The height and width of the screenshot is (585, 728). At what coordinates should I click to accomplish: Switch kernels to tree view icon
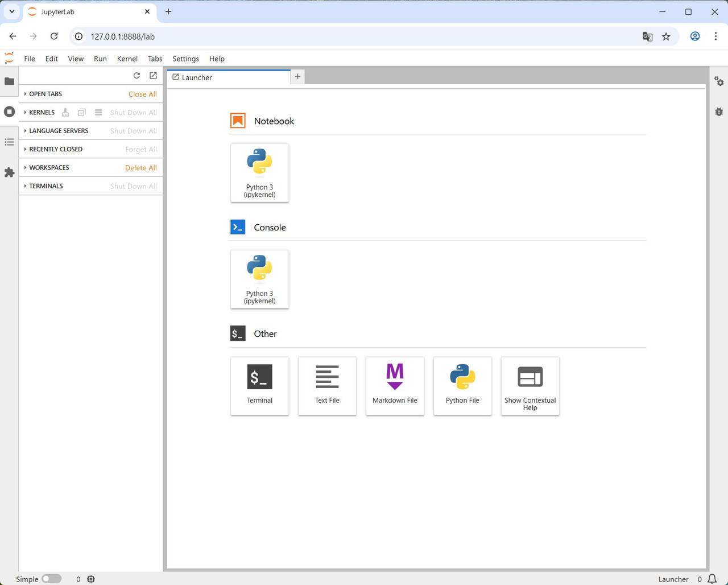(x=82, y=113)
